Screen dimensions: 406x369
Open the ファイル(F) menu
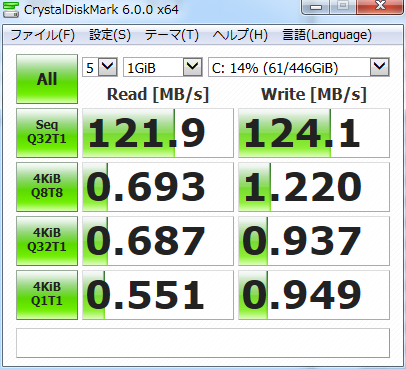click(43, 35)
